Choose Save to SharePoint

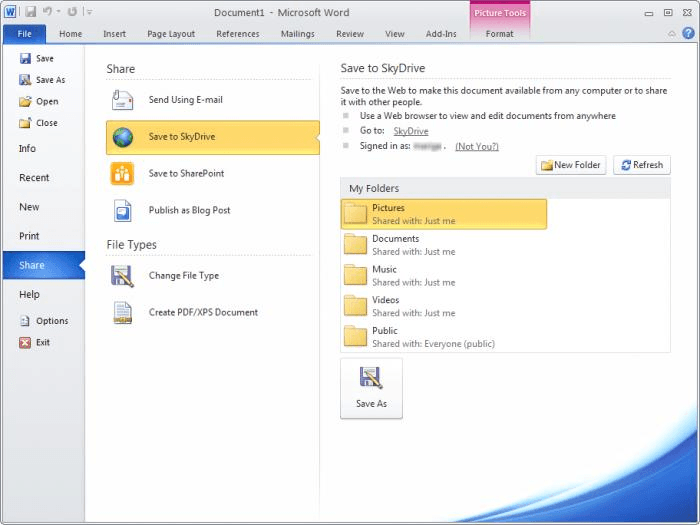(186, 173)
